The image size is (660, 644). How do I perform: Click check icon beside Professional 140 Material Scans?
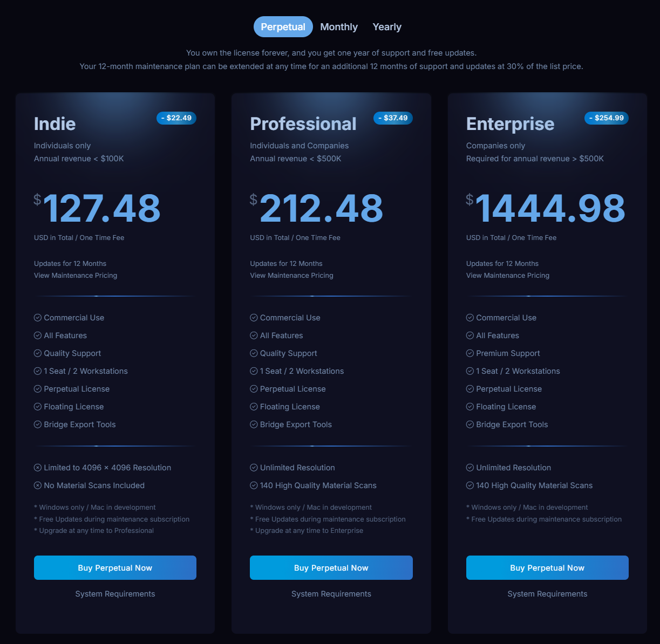point(254,485)
